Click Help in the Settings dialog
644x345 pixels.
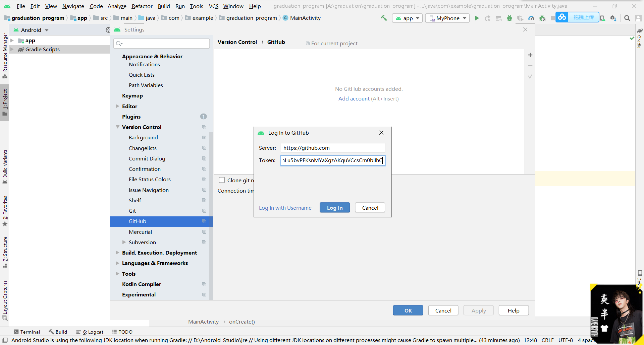pos(514,310)
